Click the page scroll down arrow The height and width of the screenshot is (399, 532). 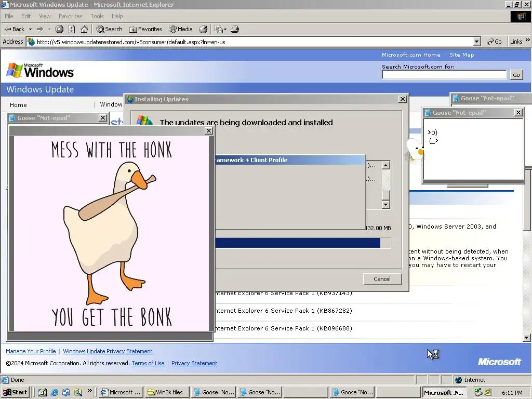(x=527, y=337)
